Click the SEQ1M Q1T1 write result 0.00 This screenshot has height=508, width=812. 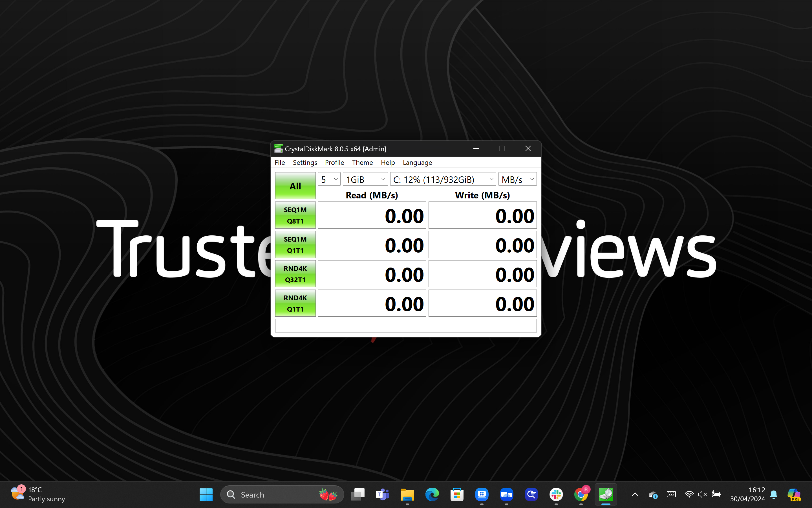tap(482, 244)
